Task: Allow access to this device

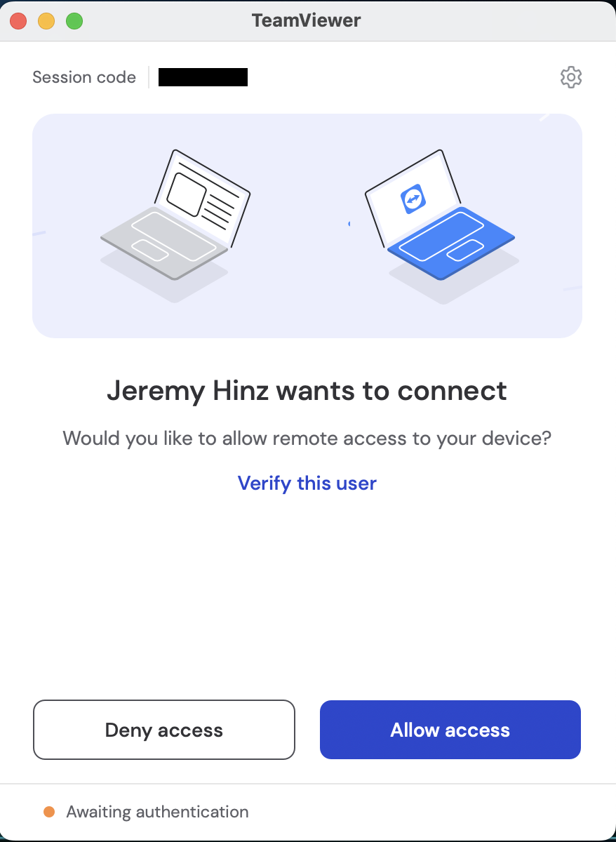Action: pyautogui.click(x=449, y=730)
